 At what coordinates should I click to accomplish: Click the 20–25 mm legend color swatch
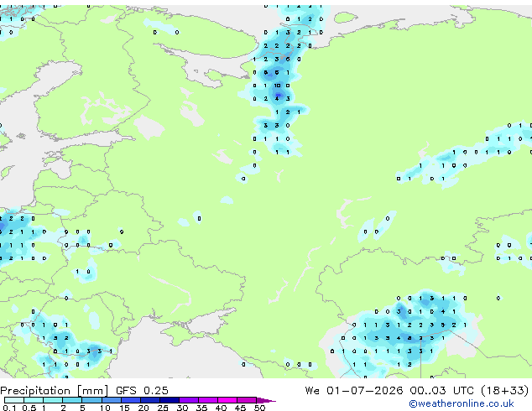coord(150,400)
